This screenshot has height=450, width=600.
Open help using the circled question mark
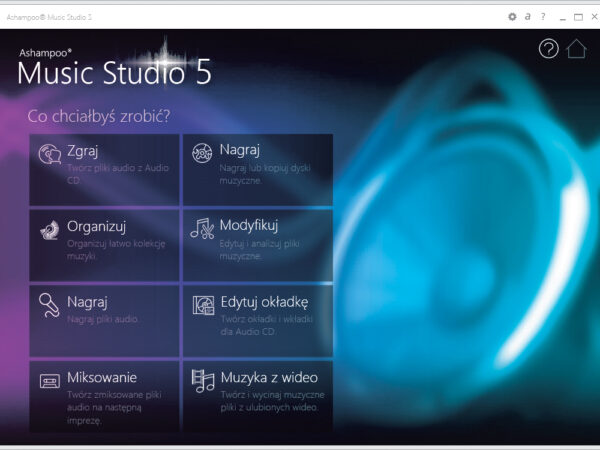pos(548,50)
